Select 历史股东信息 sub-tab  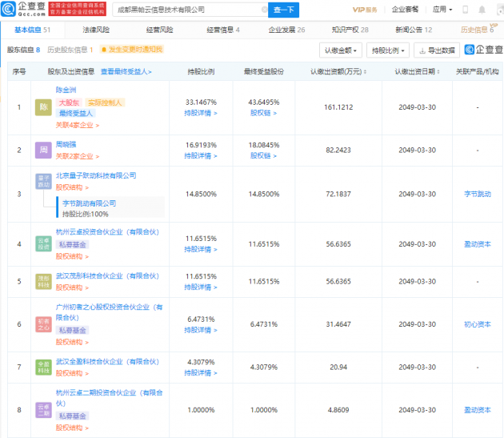click(x=70, y=50)
